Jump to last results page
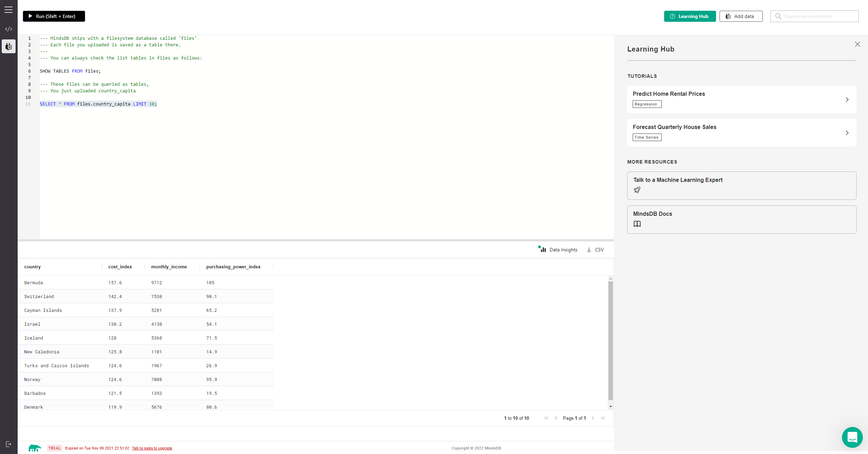The image size is (868, 454). tap(603, 418)
